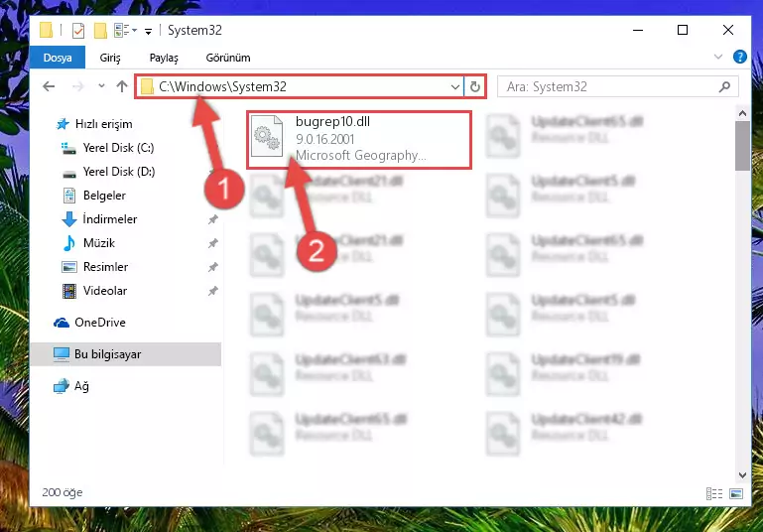Click the version text 9.0.16.2001

click(x=325, y=139)
